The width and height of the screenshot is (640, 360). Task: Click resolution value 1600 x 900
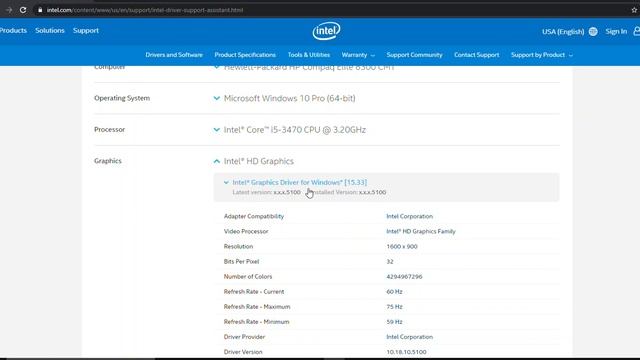402,247
